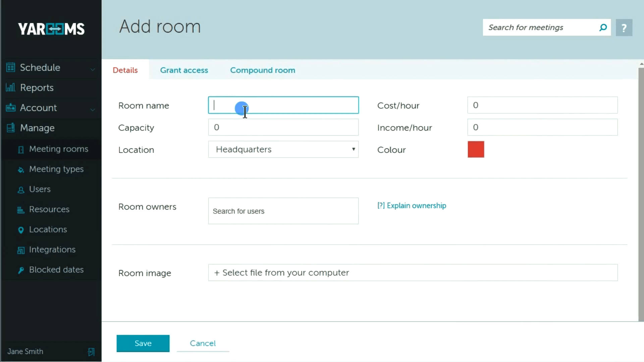Click the Search for users field

[x=283, y=211]
